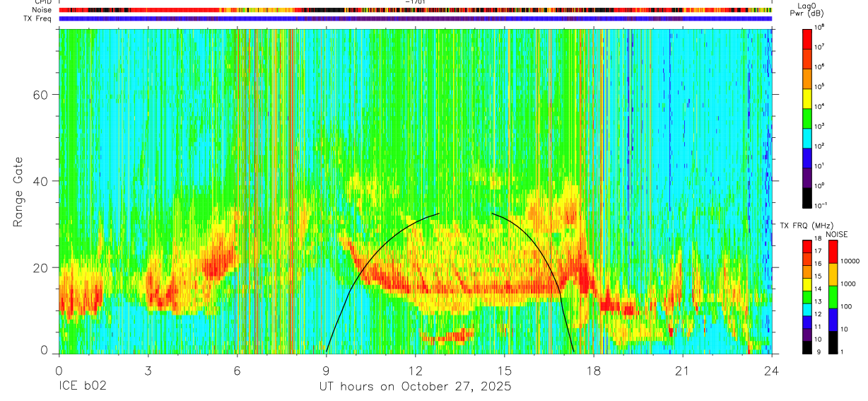This screenshot has width=868, height=401.
Task: Click the 'NOISE' colorbar title
Action: (x=837, y=233)
